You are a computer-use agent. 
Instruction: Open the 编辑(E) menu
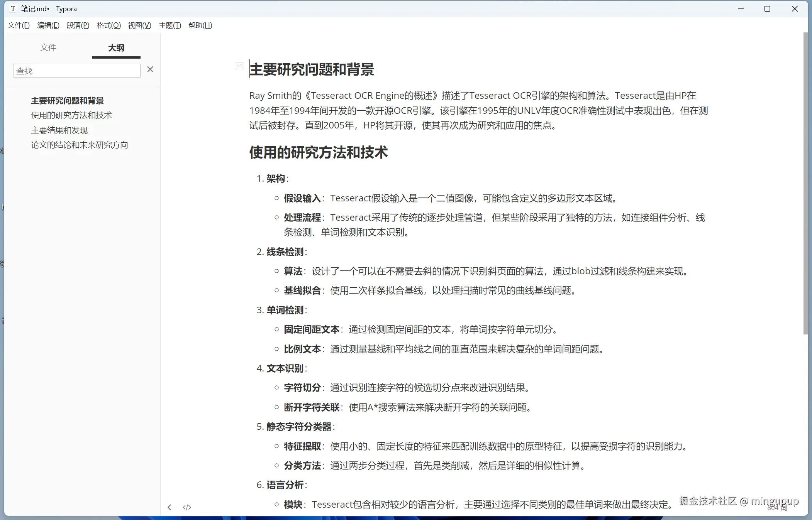click(48, 25)
